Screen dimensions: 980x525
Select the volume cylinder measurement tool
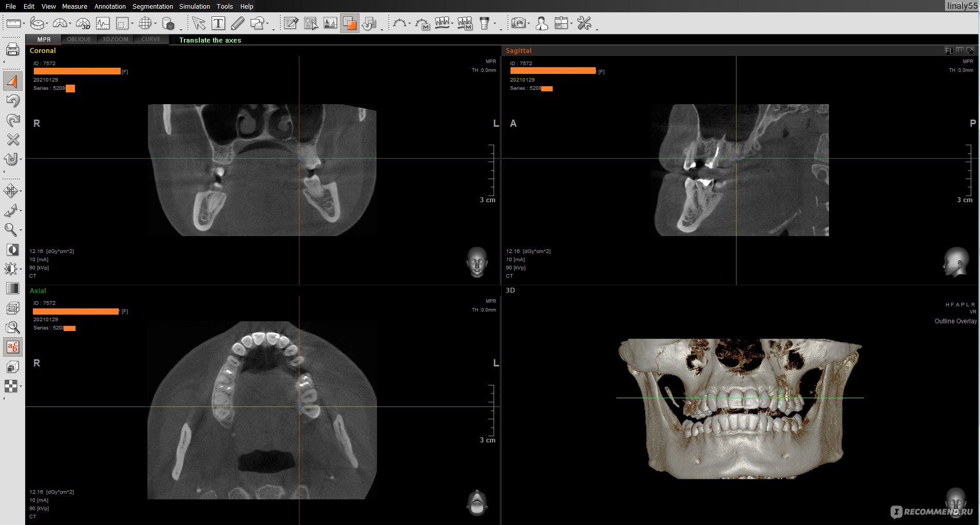point(168,23)
